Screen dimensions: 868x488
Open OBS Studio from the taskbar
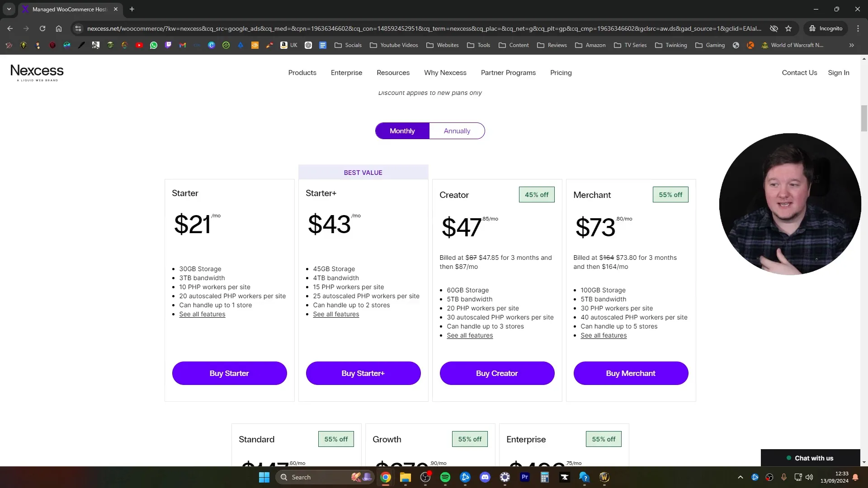pos(425,477)
